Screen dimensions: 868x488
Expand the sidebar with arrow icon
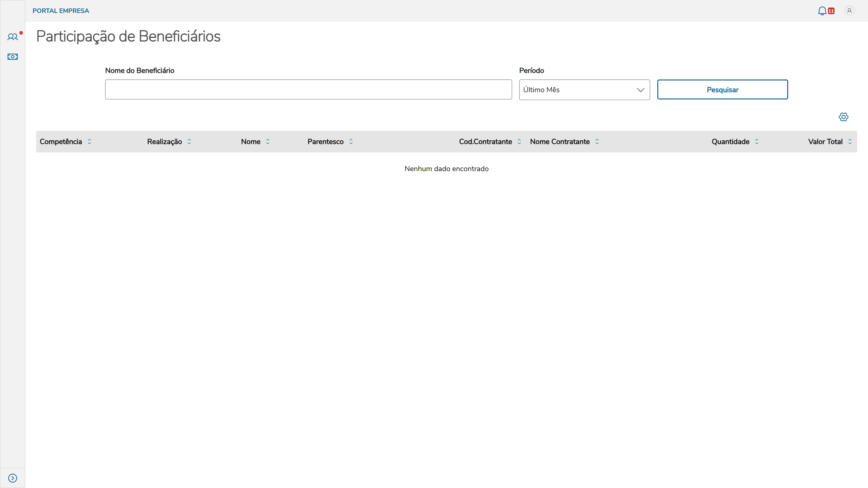point(12,478)
